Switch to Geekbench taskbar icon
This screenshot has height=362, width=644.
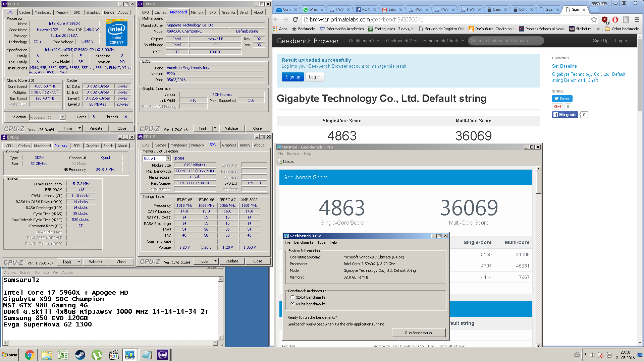click(130, 355)
